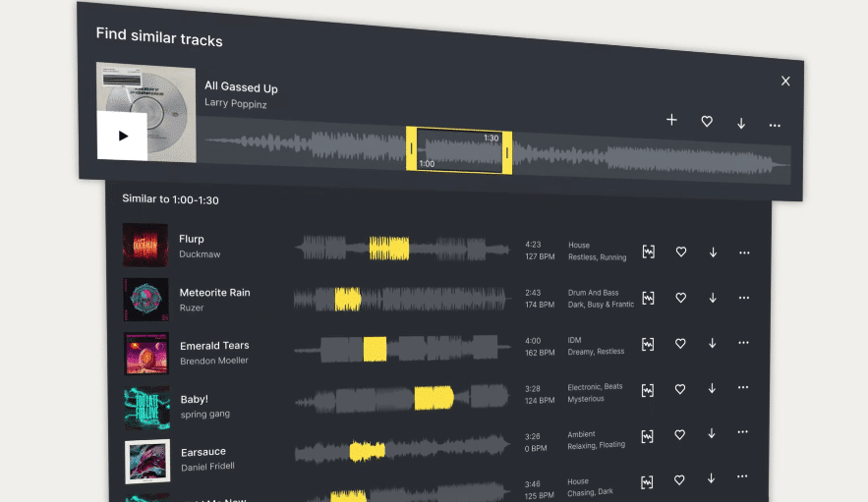
Task: Click the Similar to 1:00-1:30 heading
Action: click(170, 199)
